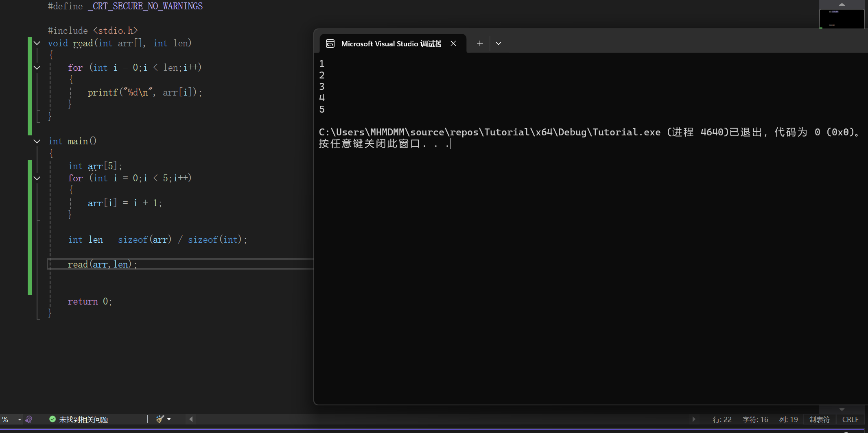Click the code minimap preview thumbnail
The image size is (868, 433).
(x=842, y=19)
